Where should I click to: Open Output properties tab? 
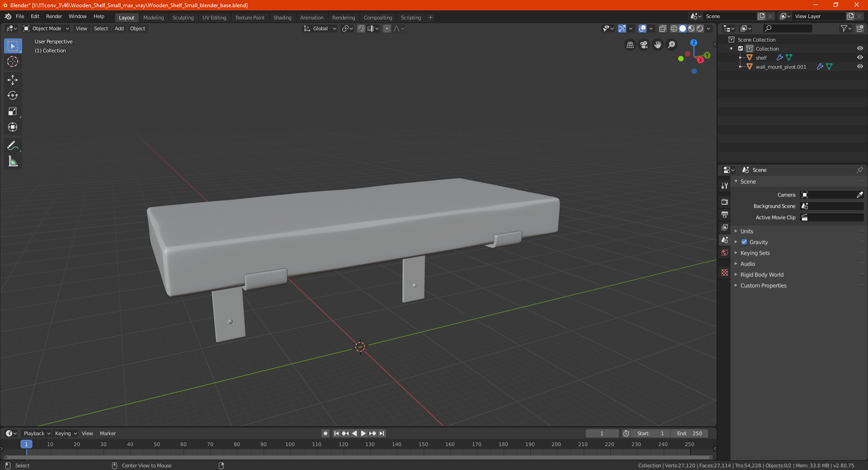click(725, 214)
